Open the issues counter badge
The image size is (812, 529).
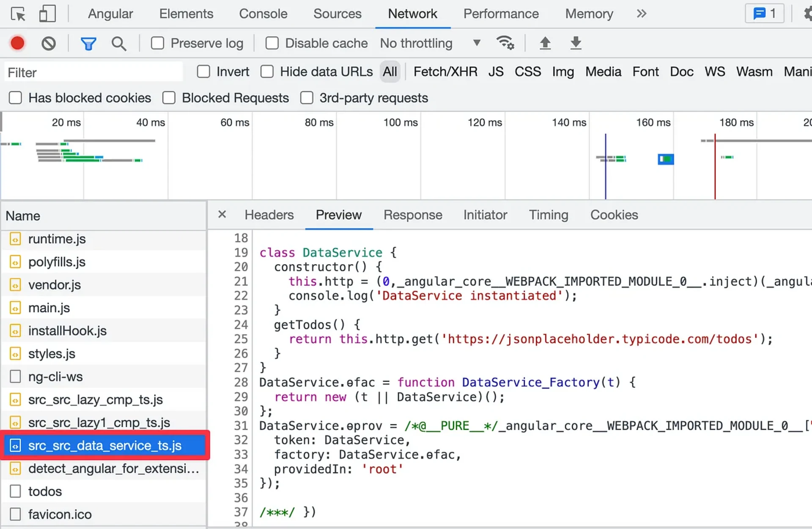pos(764,14)
